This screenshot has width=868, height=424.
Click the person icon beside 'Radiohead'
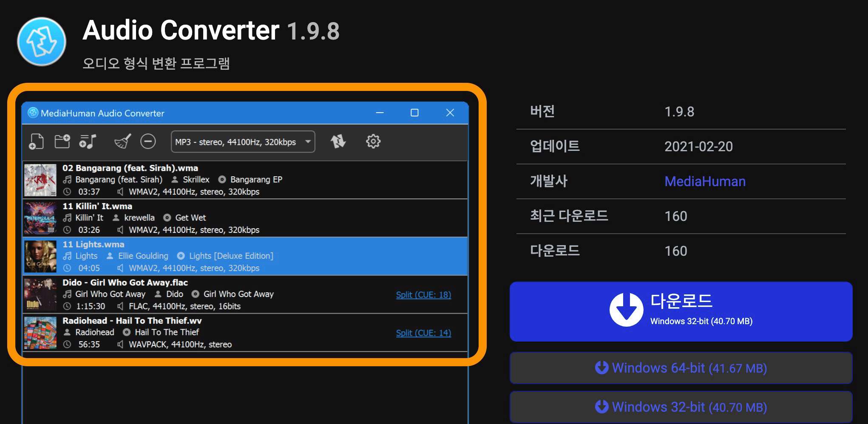coord(67,332)
